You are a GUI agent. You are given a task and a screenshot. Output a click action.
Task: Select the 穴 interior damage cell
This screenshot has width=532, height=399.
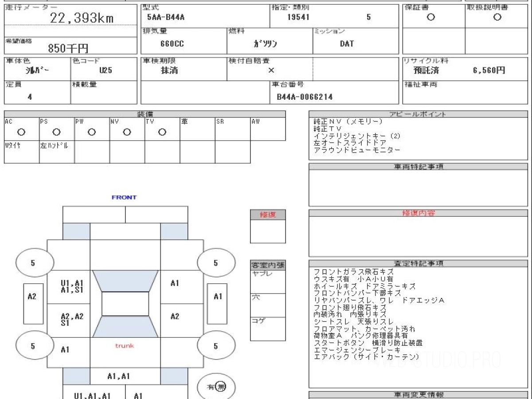click(x=268, y=305)
